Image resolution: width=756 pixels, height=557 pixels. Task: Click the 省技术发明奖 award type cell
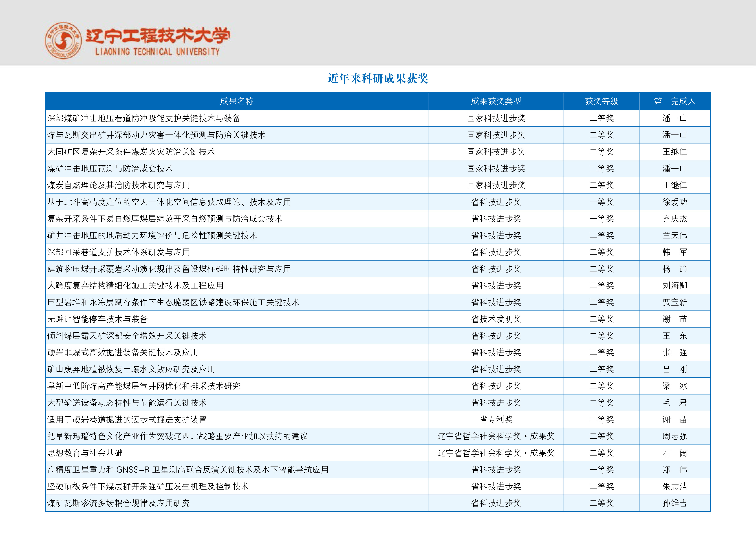(x=496, y=319)
